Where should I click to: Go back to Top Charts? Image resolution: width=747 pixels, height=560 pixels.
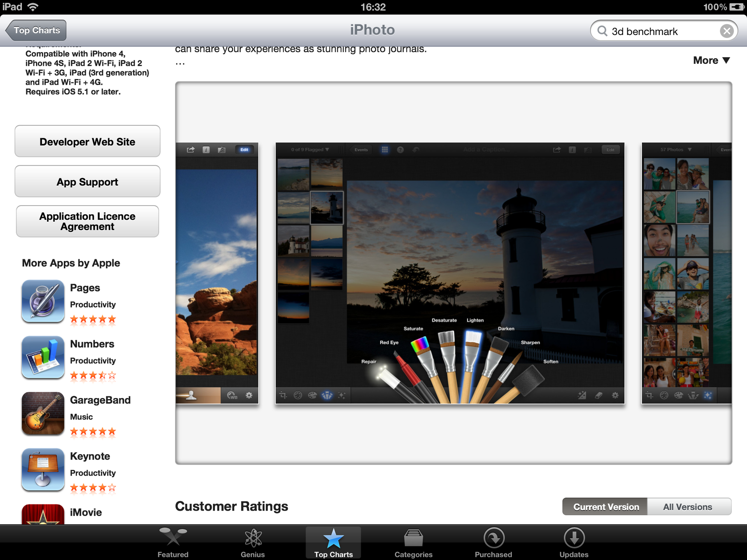pos(36,30)
